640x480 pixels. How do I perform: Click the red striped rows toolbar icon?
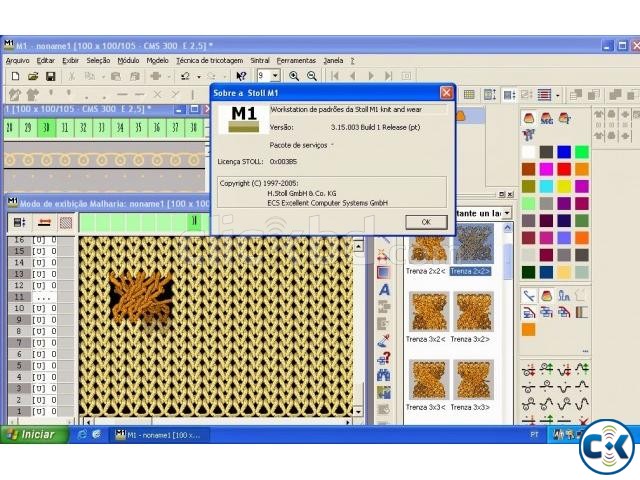pyautogui.click(x=544, y=95)
